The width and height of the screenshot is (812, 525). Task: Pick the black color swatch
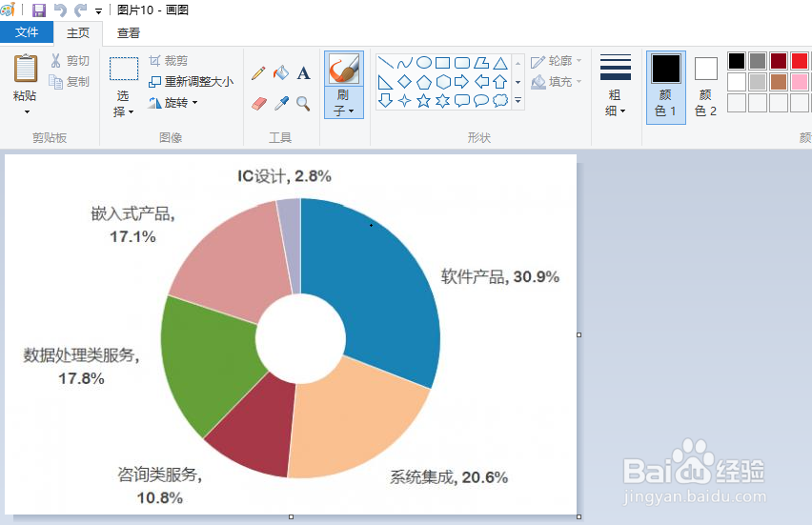click(x=737, y=61)
